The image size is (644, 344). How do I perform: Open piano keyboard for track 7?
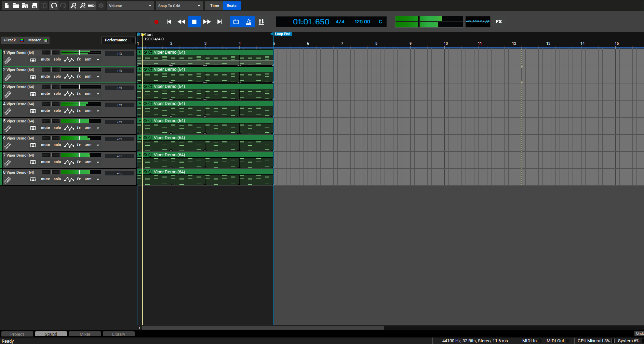pyautogui.click(x=33, y=162)
